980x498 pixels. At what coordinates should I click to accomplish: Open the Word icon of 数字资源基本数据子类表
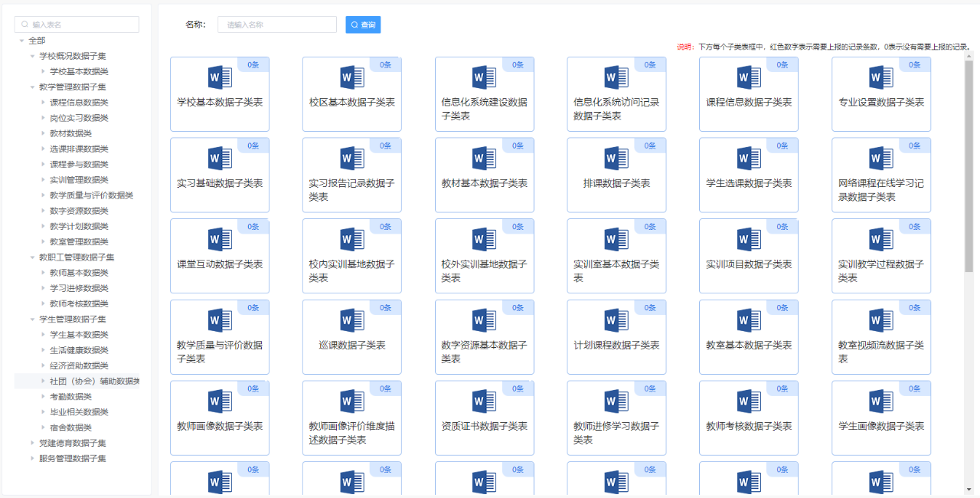pos(484,320)
